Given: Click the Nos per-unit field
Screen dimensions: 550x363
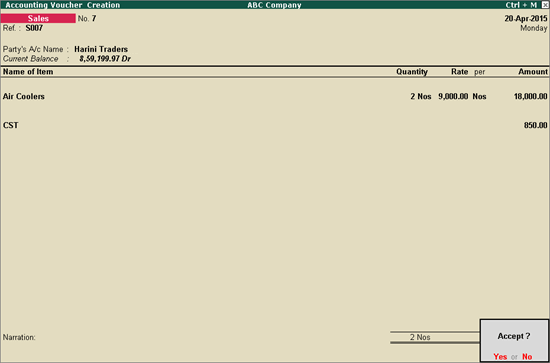Looking at the screenshot, I should pos(479,96).
